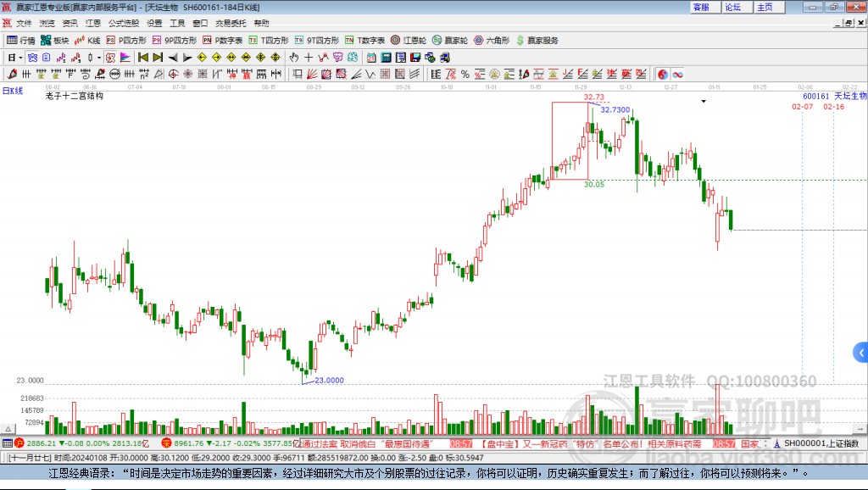Screen dimensions: 868x490
Task: Open the 9T四方形 tool
Action: (317, 40)
